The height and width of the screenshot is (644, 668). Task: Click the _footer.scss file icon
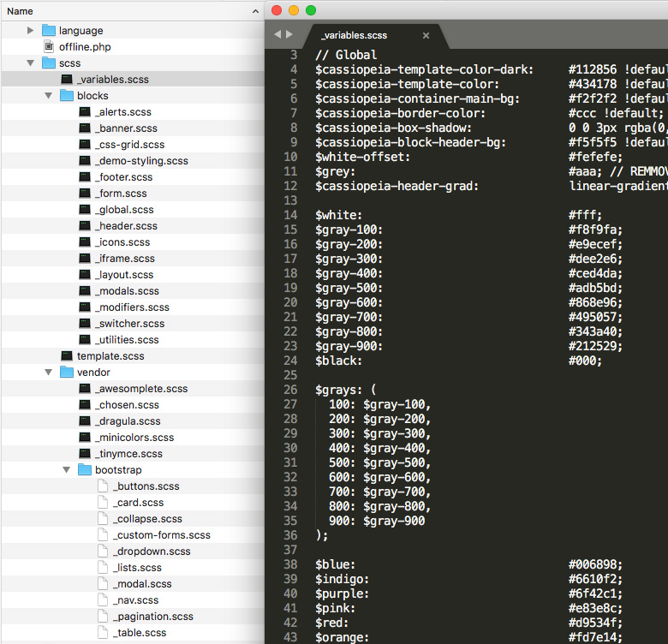85,176
